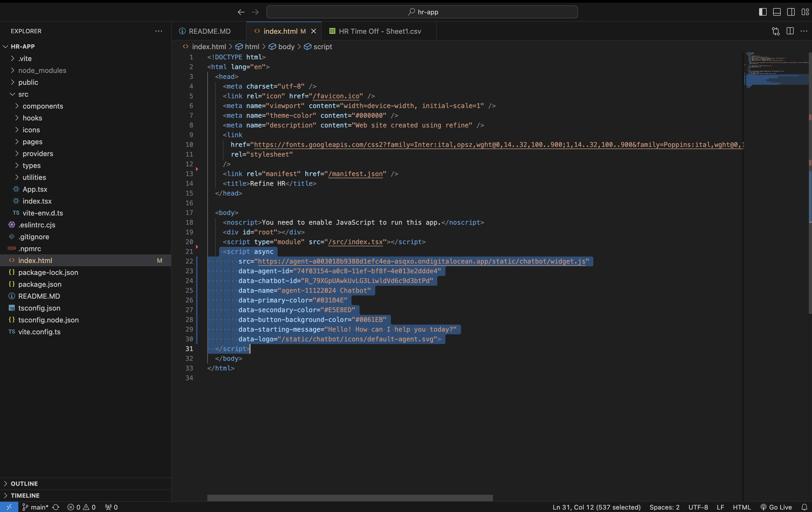Change encoding via UTF-8
The width and height of the screenshot is (812, 512).
click(x=698, y=507)
